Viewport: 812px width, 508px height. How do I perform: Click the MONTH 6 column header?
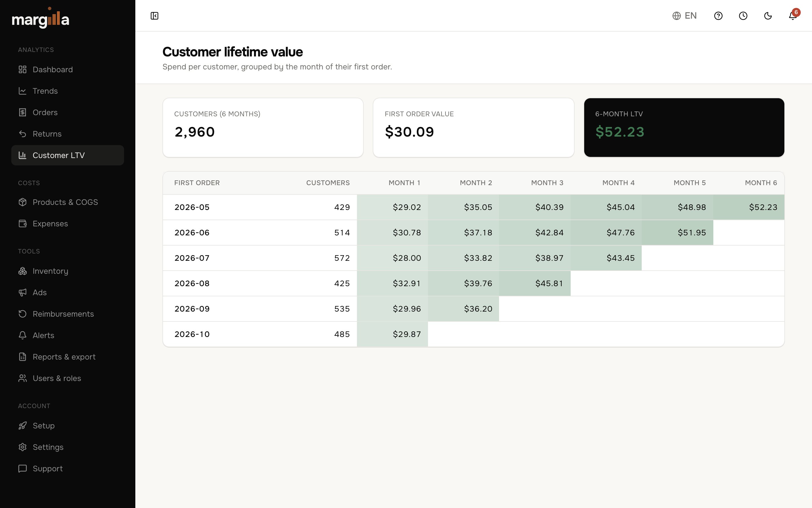click(761, 183)
